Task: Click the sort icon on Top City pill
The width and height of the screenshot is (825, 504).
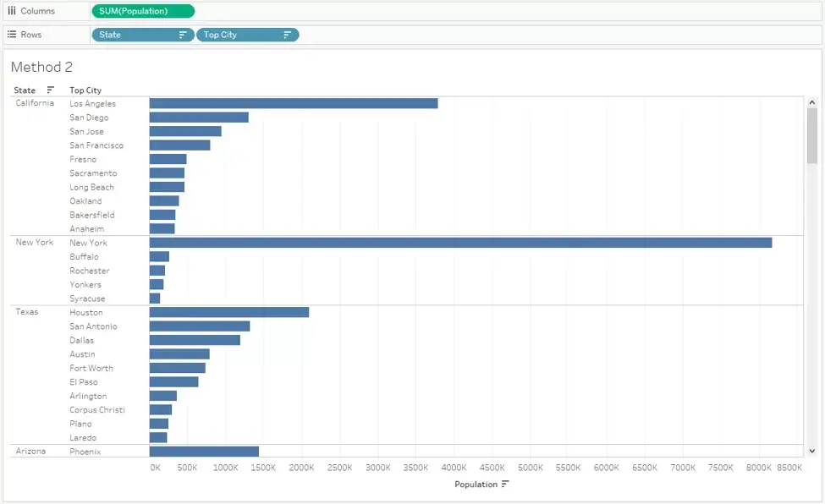Action: click(288, 35)
